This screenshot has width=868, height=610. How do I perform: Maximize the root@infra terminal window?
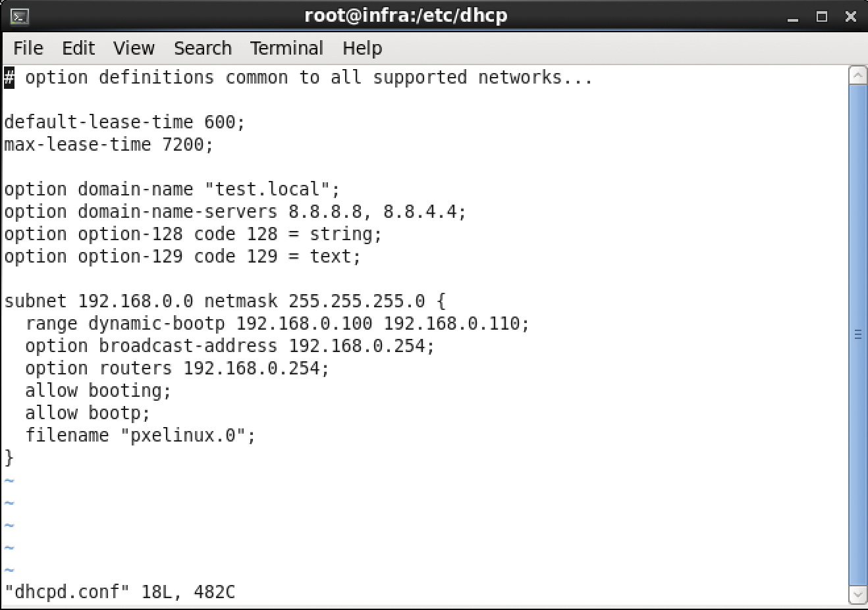(822, 17)
